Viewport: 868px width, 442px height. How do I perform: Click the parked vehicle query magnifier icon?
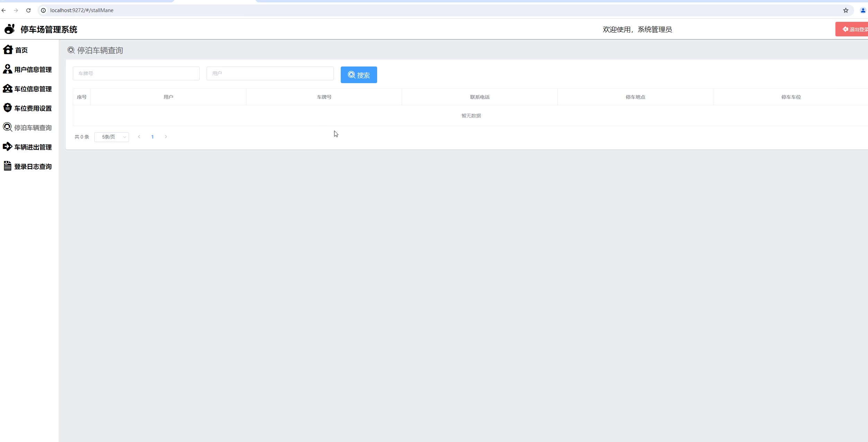(7, 127)
